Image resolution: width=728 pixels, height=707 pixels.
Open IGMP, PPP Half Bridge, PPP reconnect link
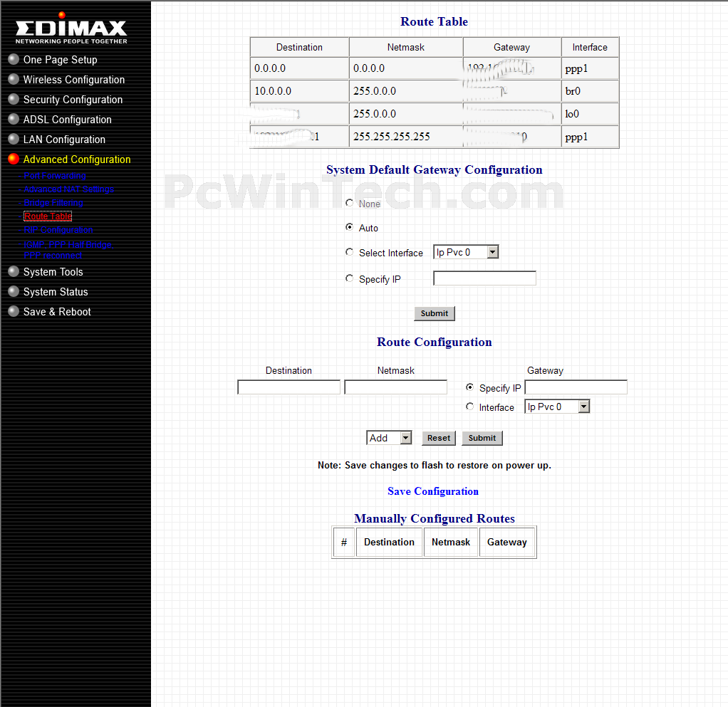68,250
